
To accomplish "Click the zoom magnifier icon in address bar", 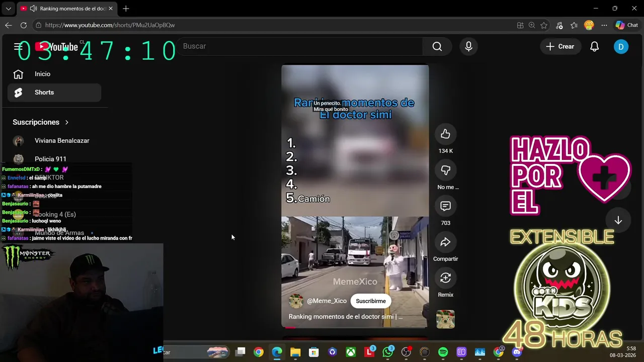I will pyautogui.click(x=532, y=25).
